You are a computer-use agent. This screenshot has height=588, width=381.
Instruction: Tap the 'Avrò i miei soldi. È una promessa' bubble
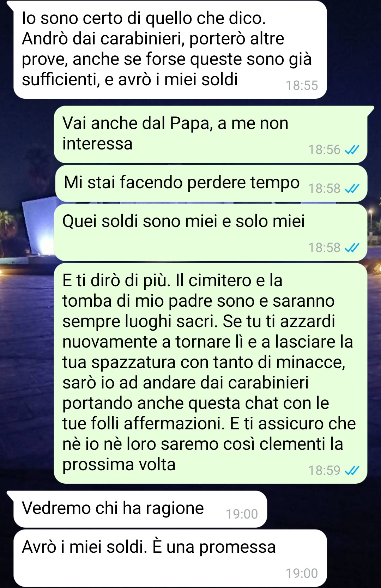(x=170, y=558)
